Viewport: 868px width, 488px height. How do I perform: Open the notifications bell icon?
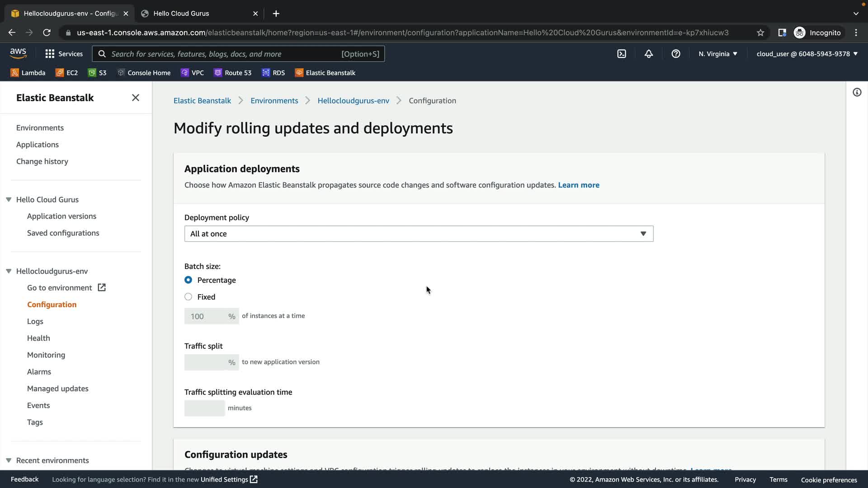(x=649, y=54)
